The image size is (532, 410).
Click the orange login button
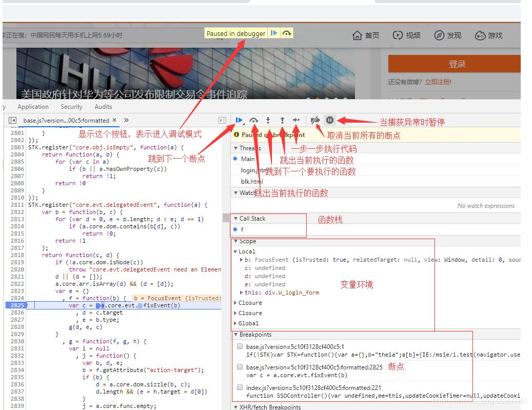coord(455,64)
